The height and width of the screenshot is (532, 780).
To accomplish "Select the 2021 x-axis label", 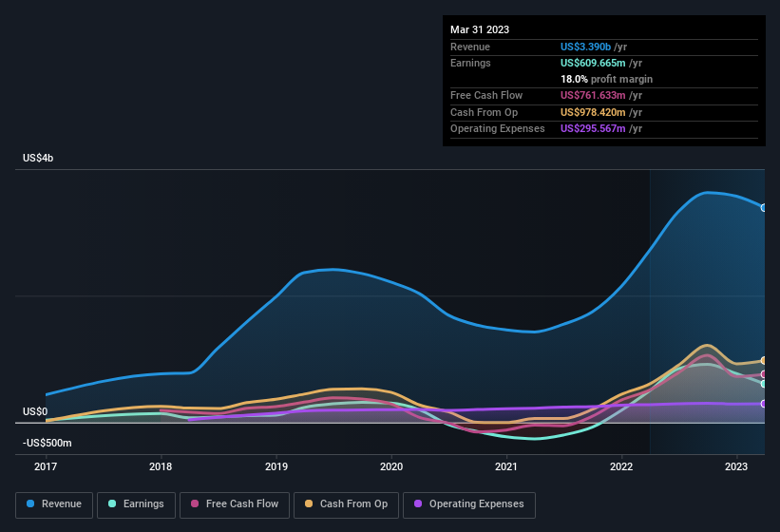I will 506,466.
